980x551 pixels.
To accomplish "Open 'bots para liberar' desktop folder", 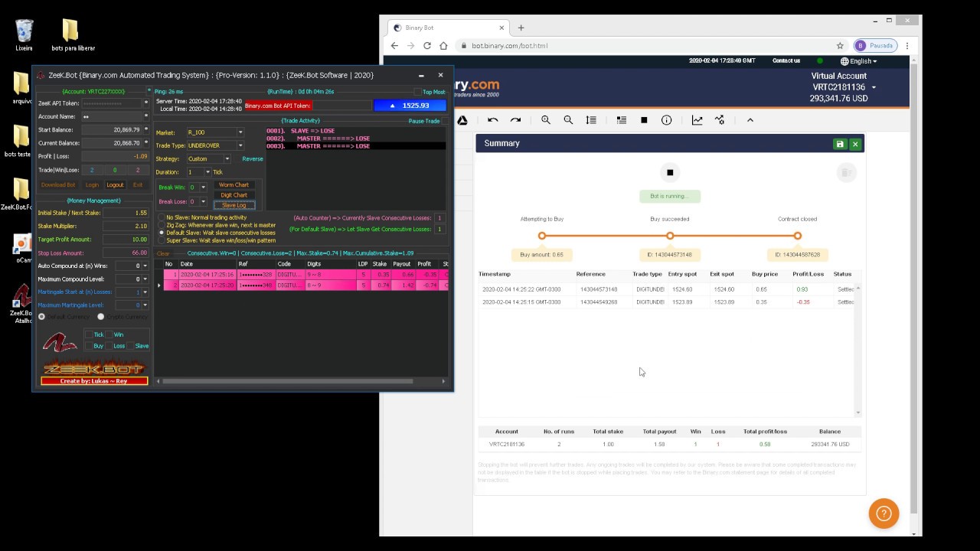I will tap(73, 35).
